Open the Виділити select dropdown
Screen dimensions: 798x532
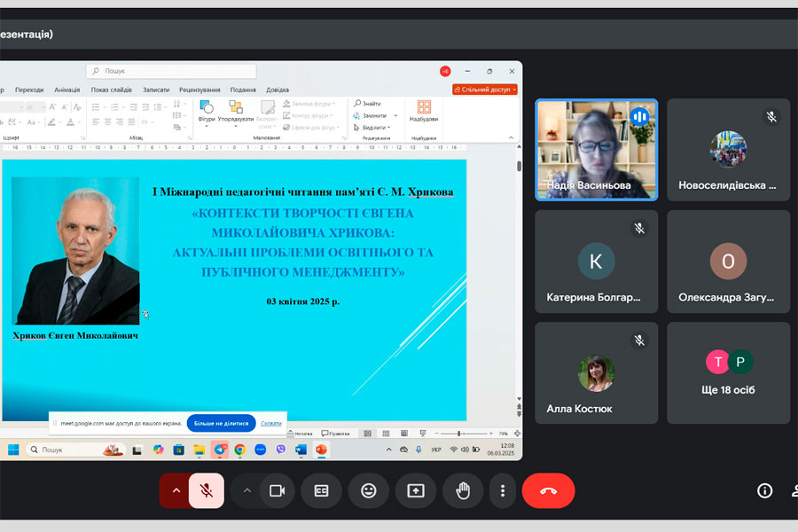(372, 128)
